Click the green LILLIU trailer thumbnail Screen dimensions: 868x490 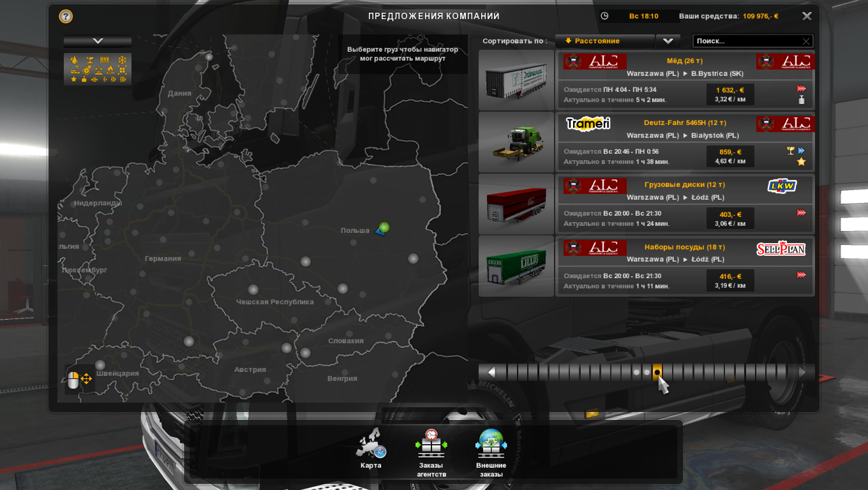(x=516, y=266)
